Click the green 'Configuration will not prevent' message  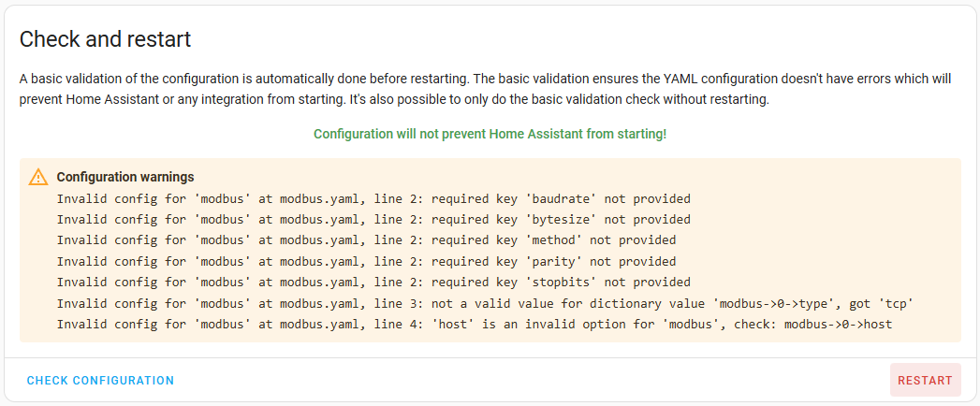pyautogui.click(x=490, y=134)
